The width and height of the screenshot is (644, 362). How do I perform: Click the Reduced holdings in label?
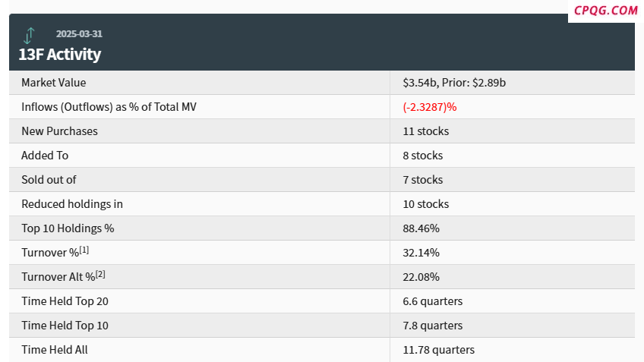[x=72, y=204]
